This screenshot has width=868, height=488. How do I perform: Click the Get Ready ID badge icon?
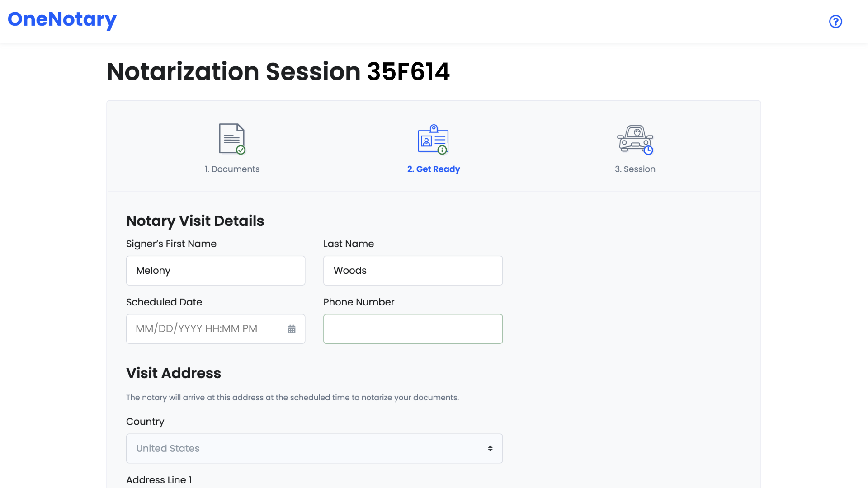tap(433, 139)
